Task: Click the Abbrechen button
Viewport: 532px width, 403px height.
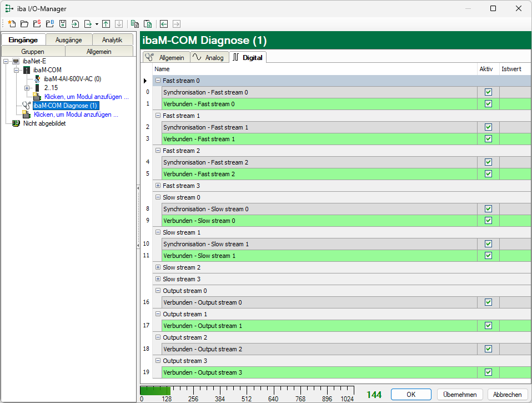Action: point(507,394)
